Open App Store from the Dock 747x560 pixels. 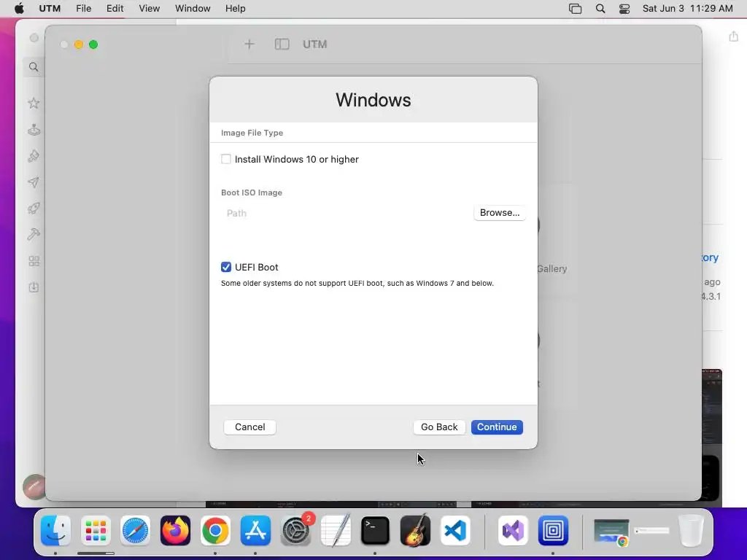coord(255,531)
